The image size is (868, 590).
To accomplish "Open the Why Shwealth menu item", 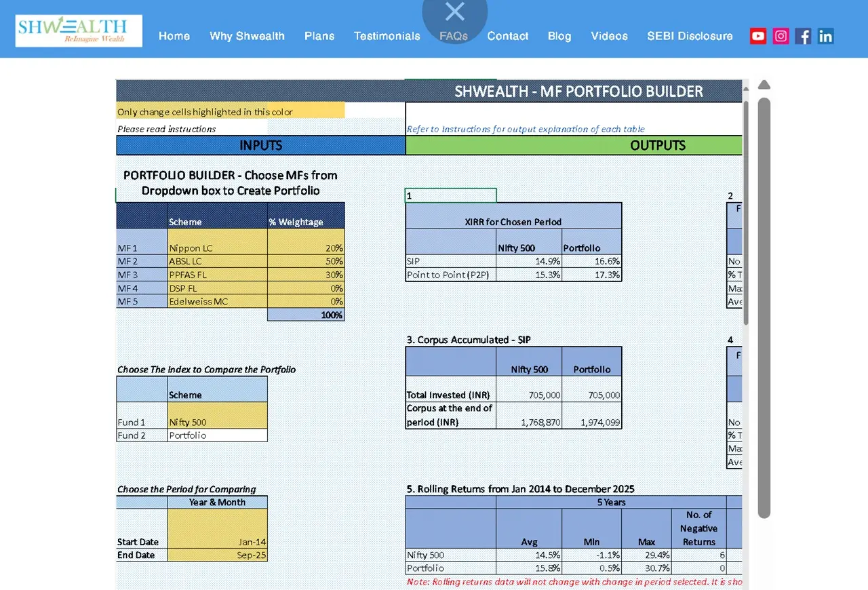I will pos(247,36).
